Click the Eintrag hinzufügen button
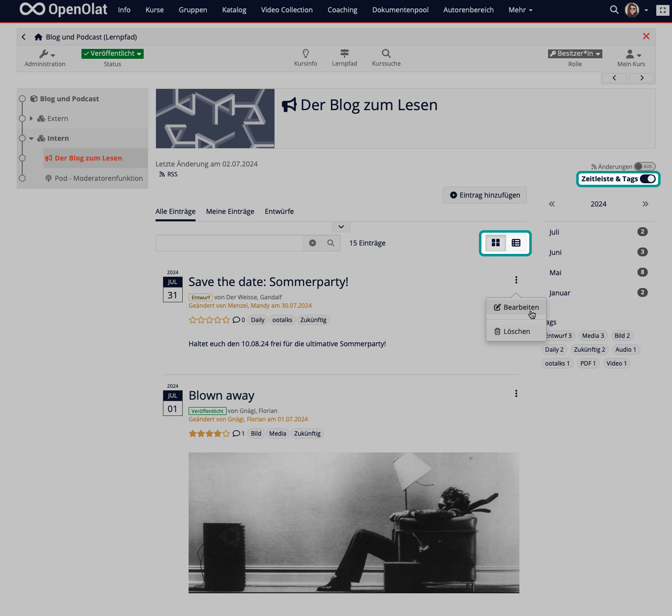 tap(484, 195)
